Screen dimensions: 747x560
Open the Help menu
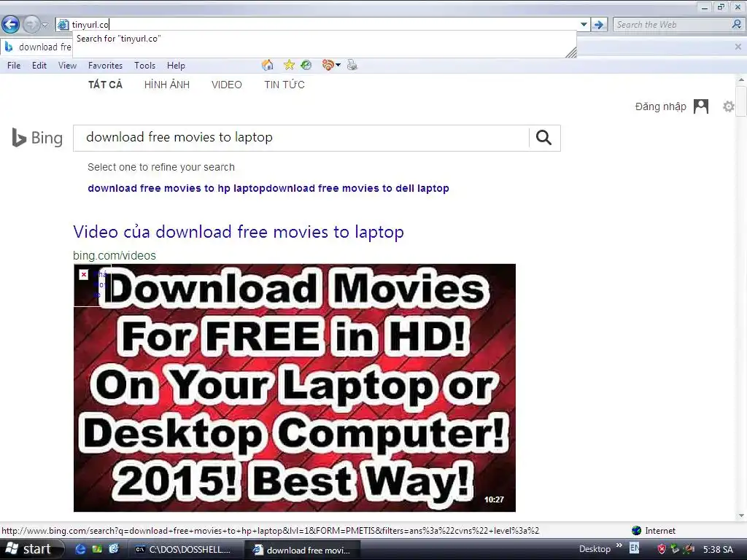pyautogui.click(x=176, y=66)
